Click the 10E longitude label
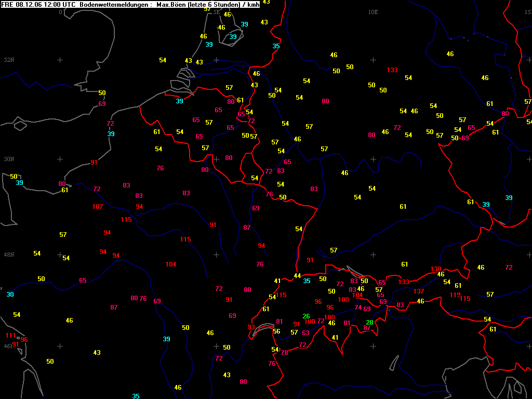Screen dimensions: 532x399 pyautogui.click(x=373, y=12)
